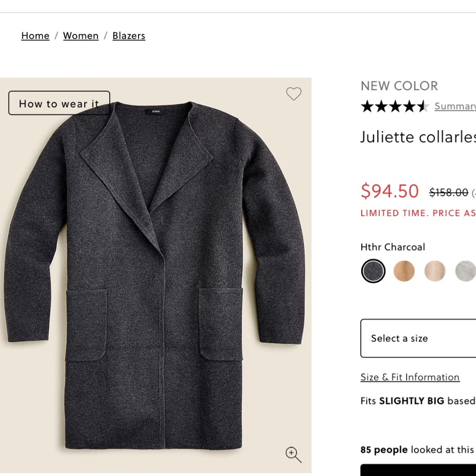Click the half-filled fifth rating star
Screen dimensions: 476x476
(x=421, y=107)
